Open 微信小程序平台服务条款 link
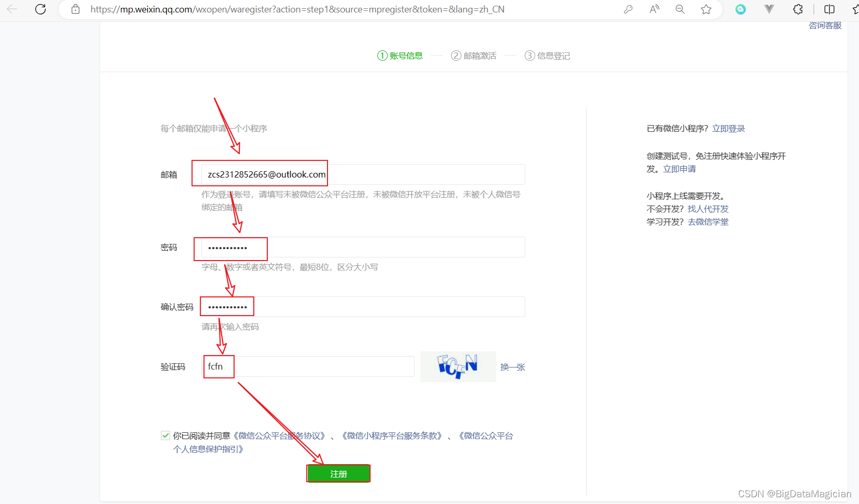 (392, 435)
